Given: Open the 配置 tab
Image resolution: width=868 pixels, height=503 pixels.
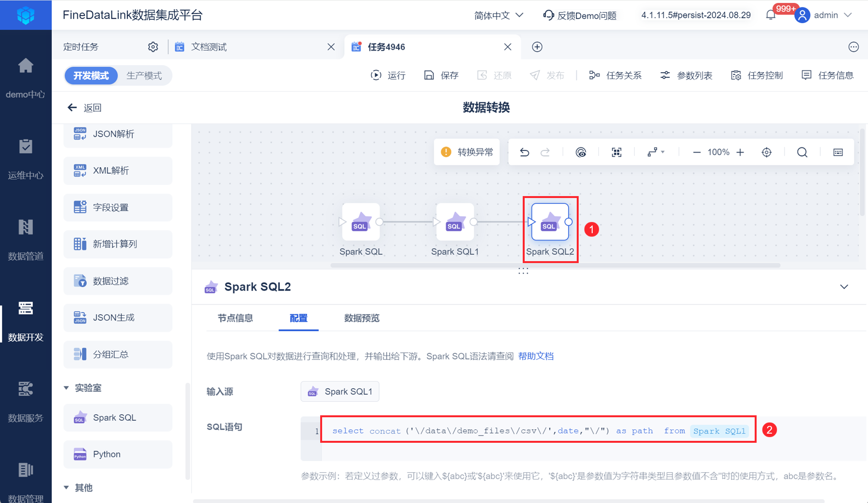Looking at the screenshot, I should (298, 318).
